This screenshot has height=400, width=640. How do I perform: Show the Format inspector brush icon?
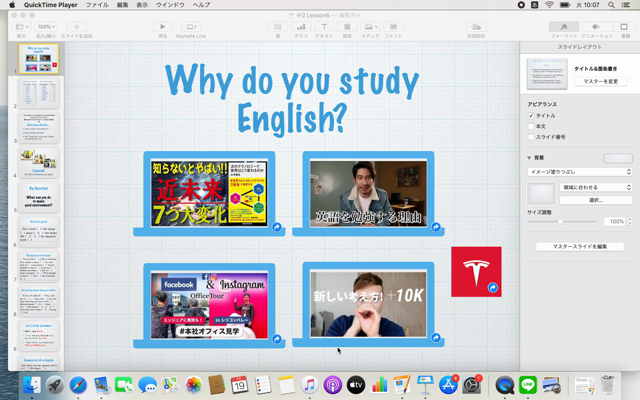[x=564, y=27]
